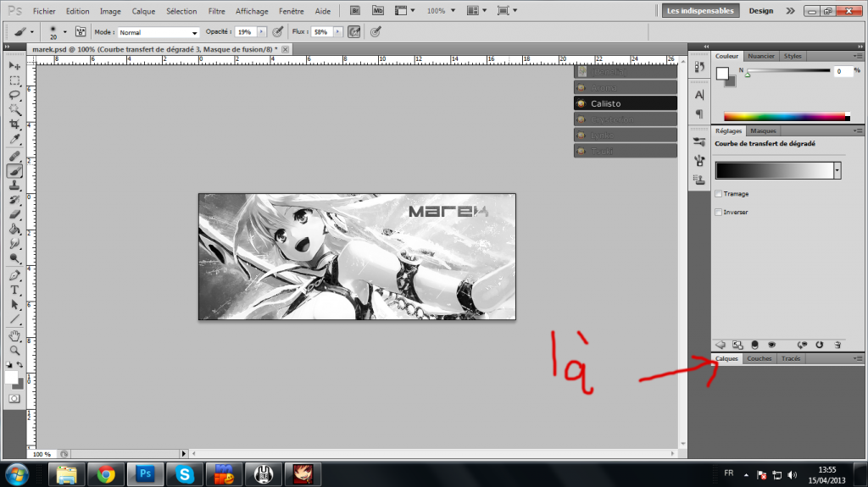
Task: Open the Couleur panel options menu
Action: 858,56
